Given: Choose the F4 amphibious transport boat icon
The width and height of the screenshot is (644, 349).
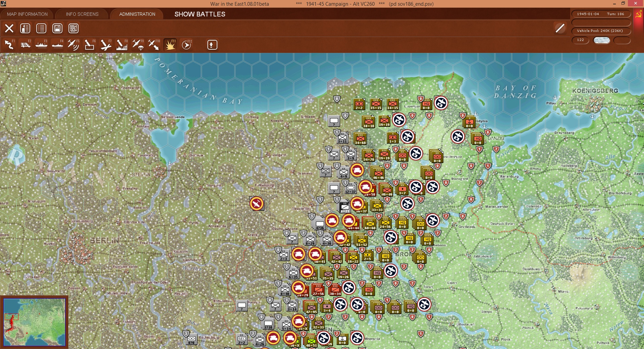Looking at the screenshot, I should coord(58,45).
